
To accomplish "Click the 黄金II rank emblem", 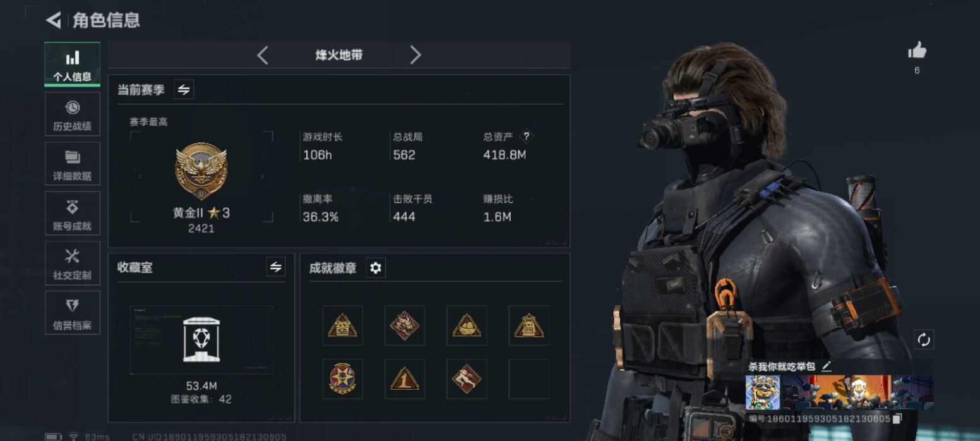I will coord(201,171).
